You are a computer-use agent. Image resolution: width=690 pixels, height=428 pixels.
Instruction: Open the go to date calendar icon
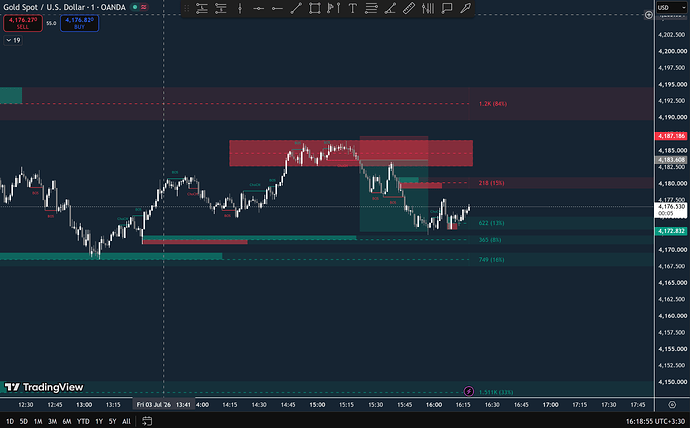(147, 421)
